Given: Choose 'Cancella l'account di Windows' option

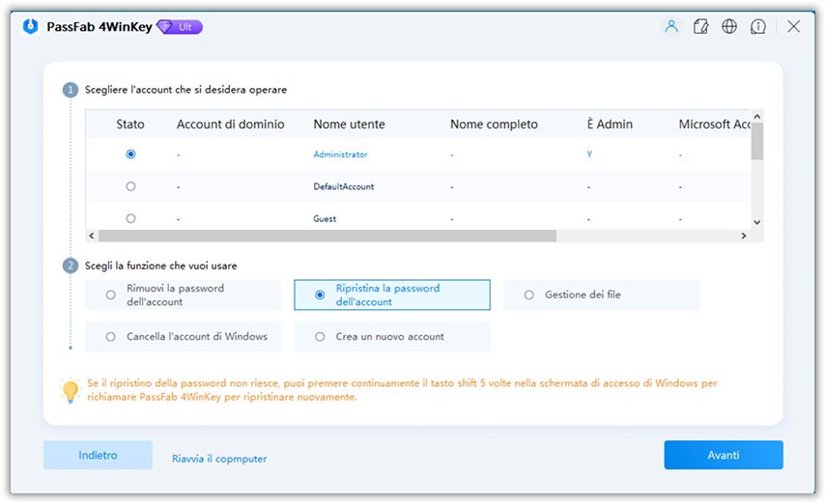Looking at the screenshot, I should pyautogui.click(x=111, y=337).
